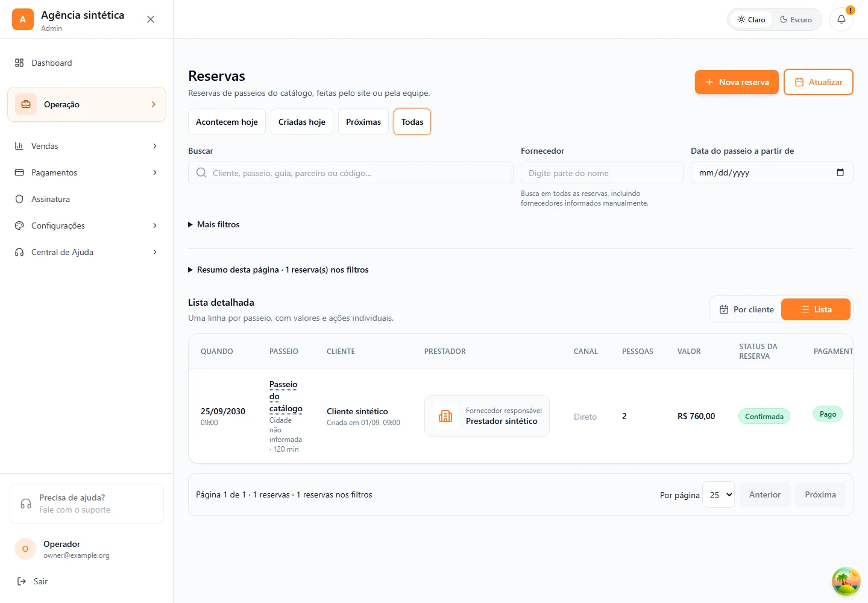Image resolution: width=868 pixels, height=603 pixels.
Task: Open the Por página dropdown
Action: [719, 494]
